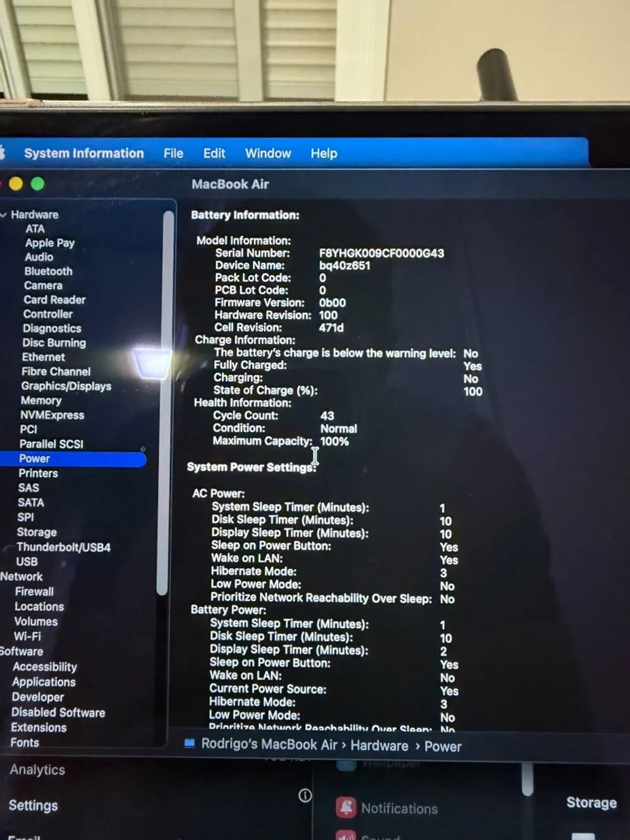
Task: Select Applications under Software
Action: pyautogui.click(x=44, y=682)
